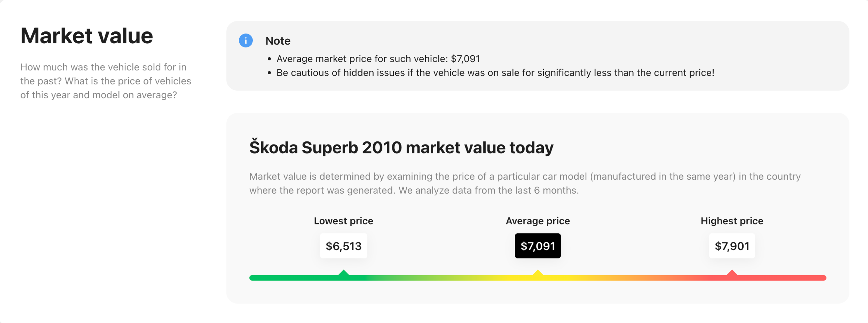This screenshot has height=323, width=868.
Task: Click the blue info icon beside Note
Action: click(x=246, y=41)
